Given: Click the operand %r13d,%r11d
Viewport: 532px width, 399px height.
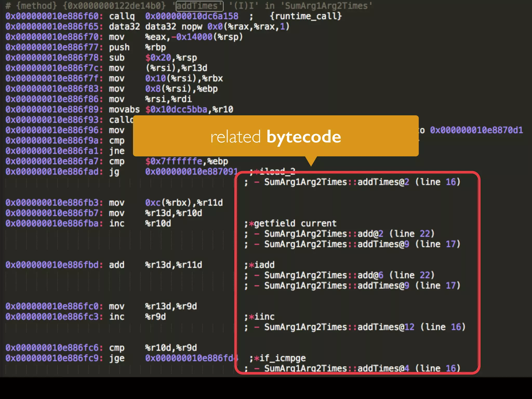Looking at the screenshot, I should point(174,265).
